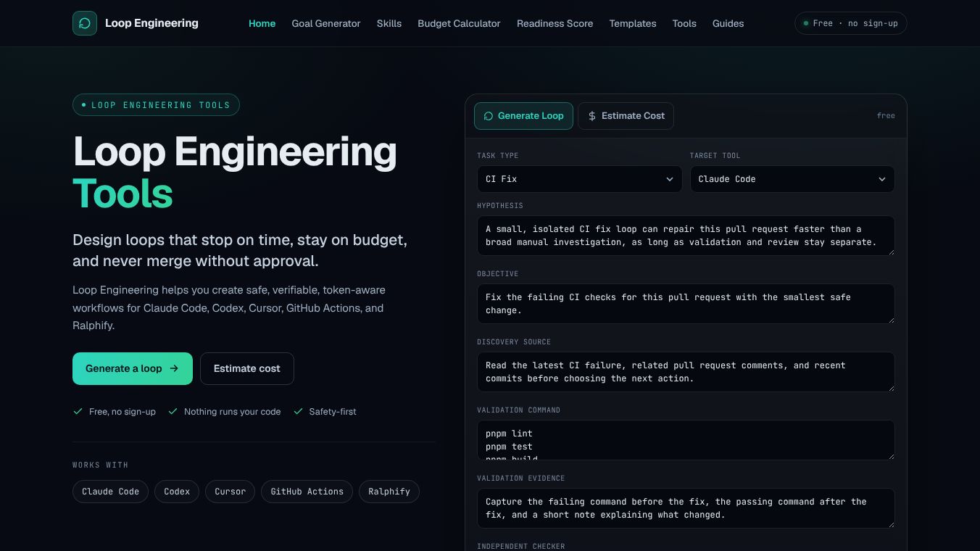The width and height of the screenshot is (980, 551).
Task: Open Readiness Score page
Action: (555, 23)
